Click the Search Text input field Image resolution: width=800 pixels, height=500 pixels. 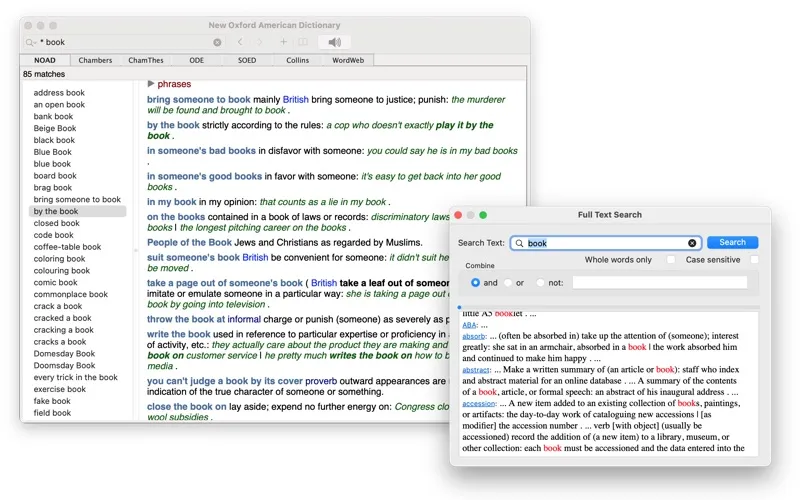pos(605,243)
